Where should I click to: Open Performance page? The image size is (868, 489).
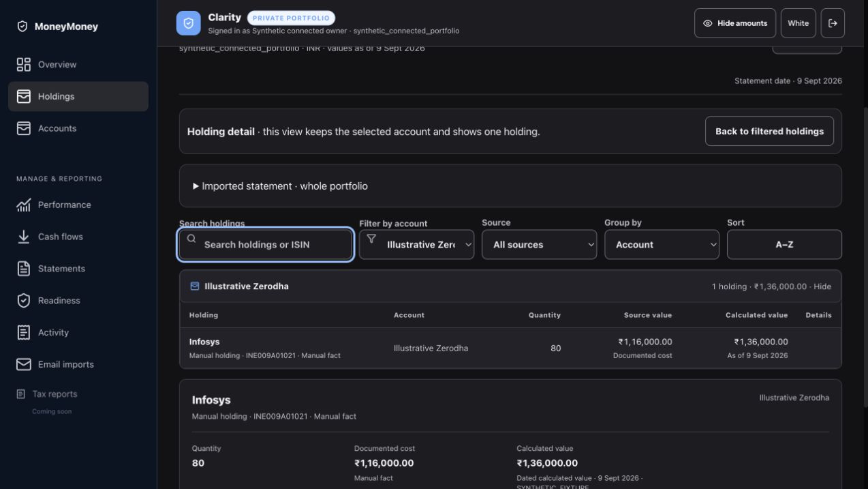(x=78, y=205)
